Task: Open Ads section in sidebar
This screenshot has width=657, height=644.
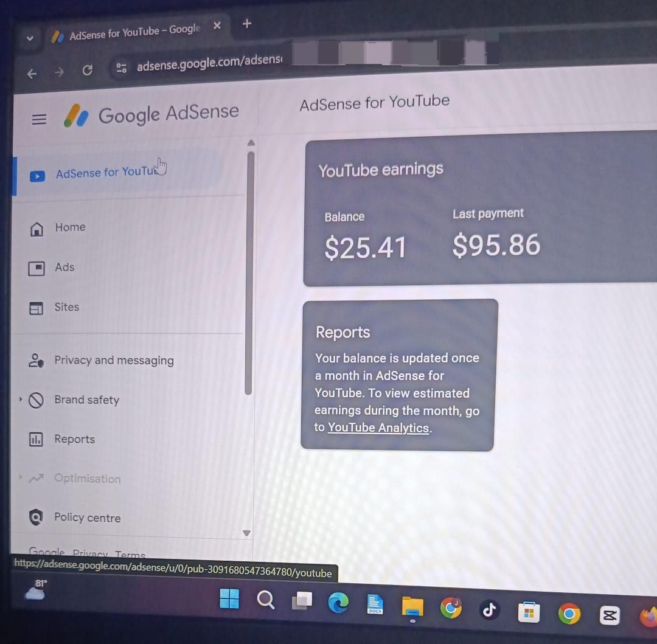Action: pyautogui.click(x=64, y=267)
